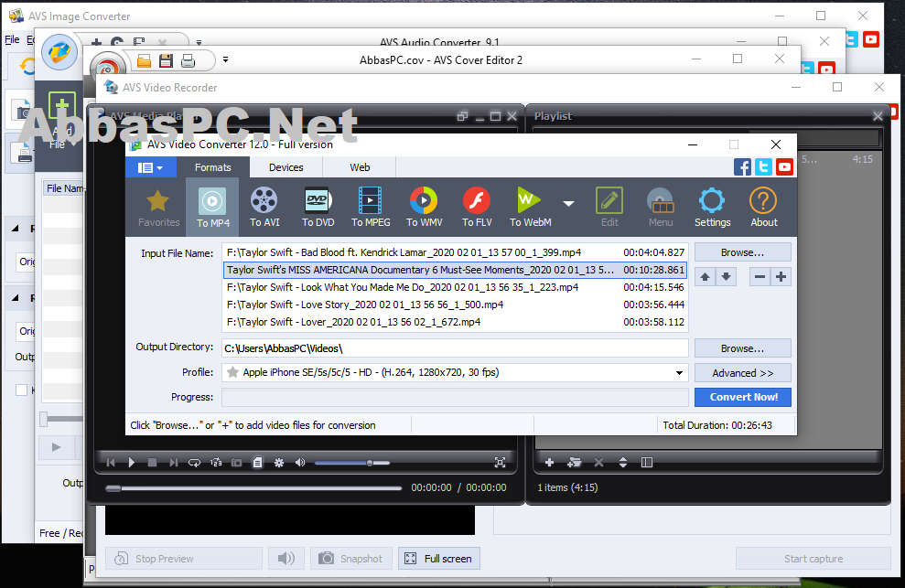This screenshot has width=905, height=588.
Task: Add a file with plus button
Action: click(781, 277)
